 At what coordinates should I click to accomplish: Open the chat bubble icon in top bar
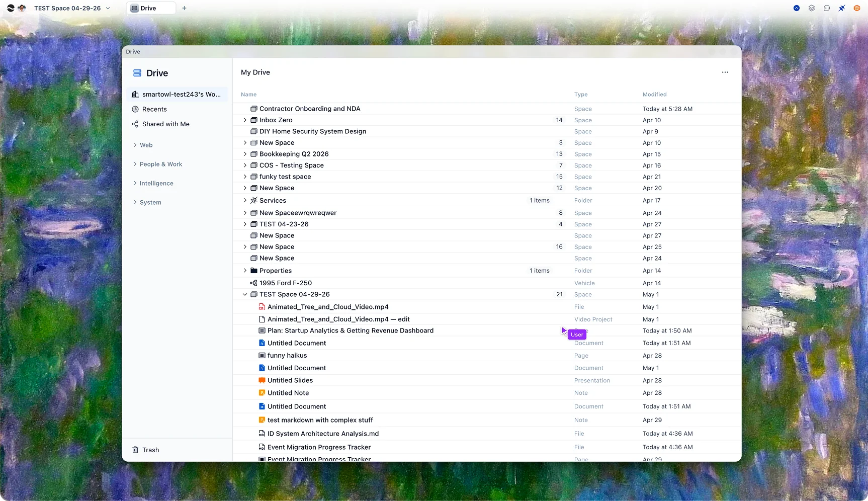[827, 8]
